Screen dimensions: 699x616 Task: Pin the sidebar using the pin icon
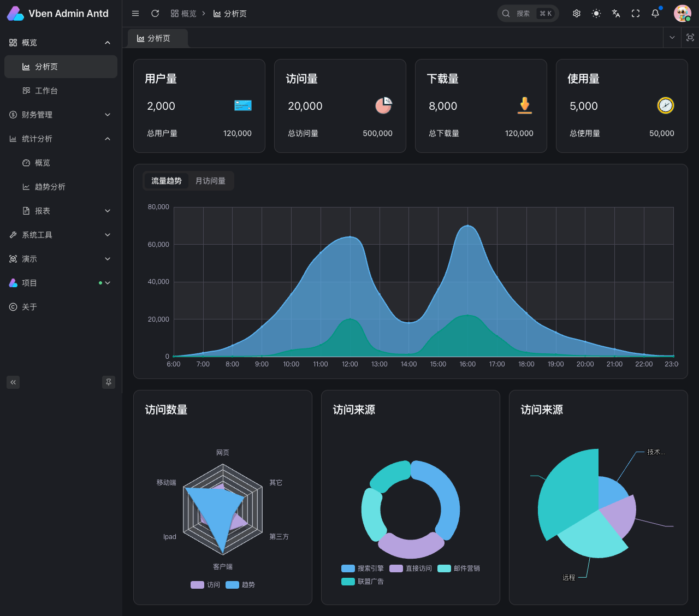click(x=109, y=382)
